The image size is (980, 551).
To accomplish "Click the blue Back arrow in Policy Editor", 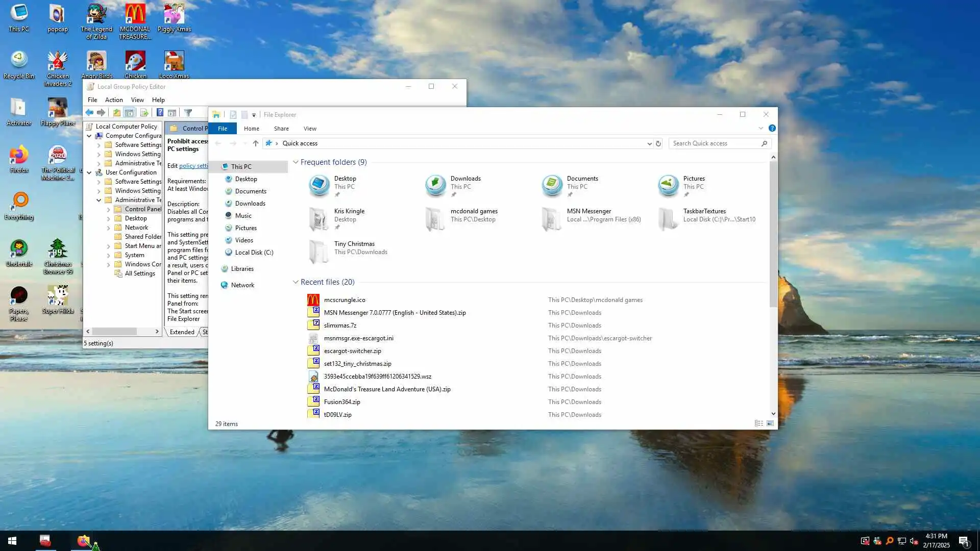I will point(89,113).
